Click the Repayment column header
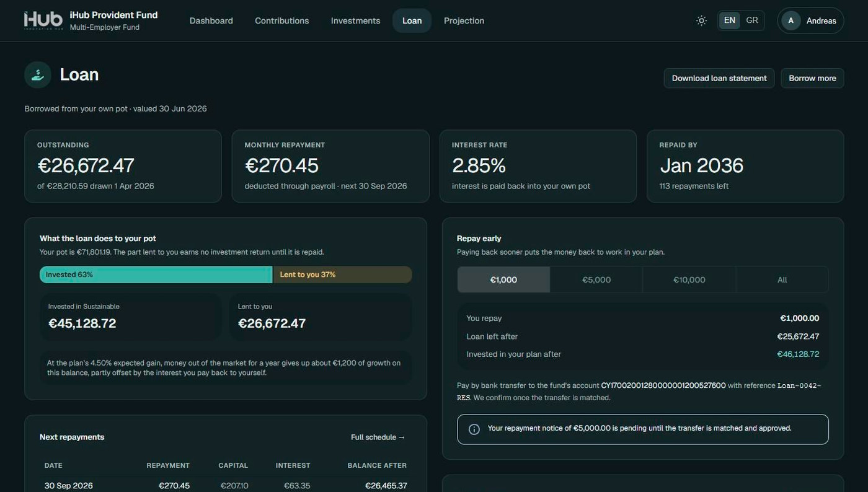This screenshot has width=868, height=492. pyautogui.click(x=168, y=465)
